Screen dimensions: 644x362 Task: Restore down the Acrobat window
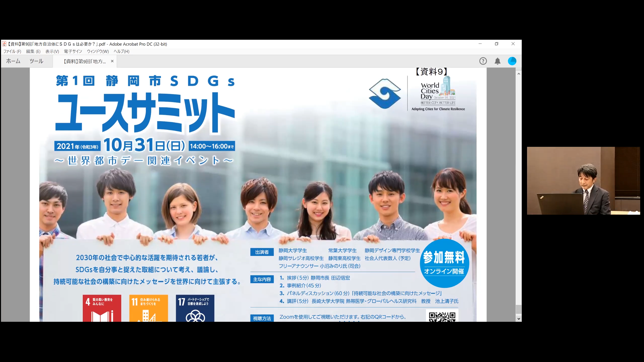(x=496, y=44)
